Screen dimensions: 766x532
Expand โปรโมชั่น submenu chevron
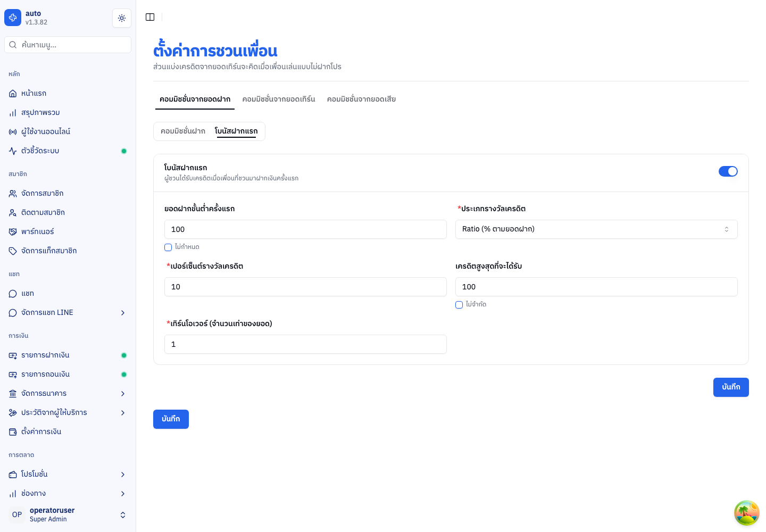[x=123, y=475]
